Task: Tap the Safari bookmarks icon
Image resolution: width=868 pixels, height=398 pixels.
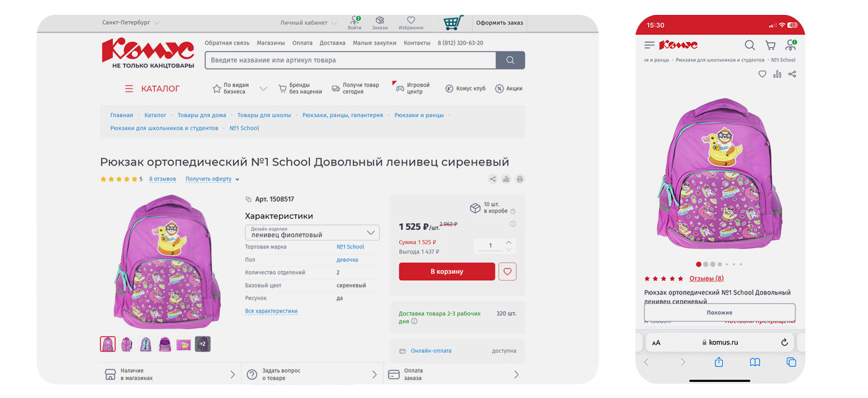Action: pos(755,362)
